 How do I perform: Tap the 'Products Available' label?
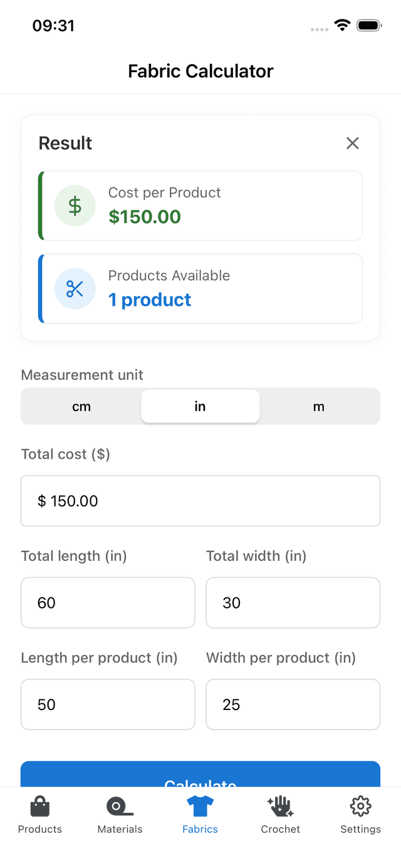point(169,276)
